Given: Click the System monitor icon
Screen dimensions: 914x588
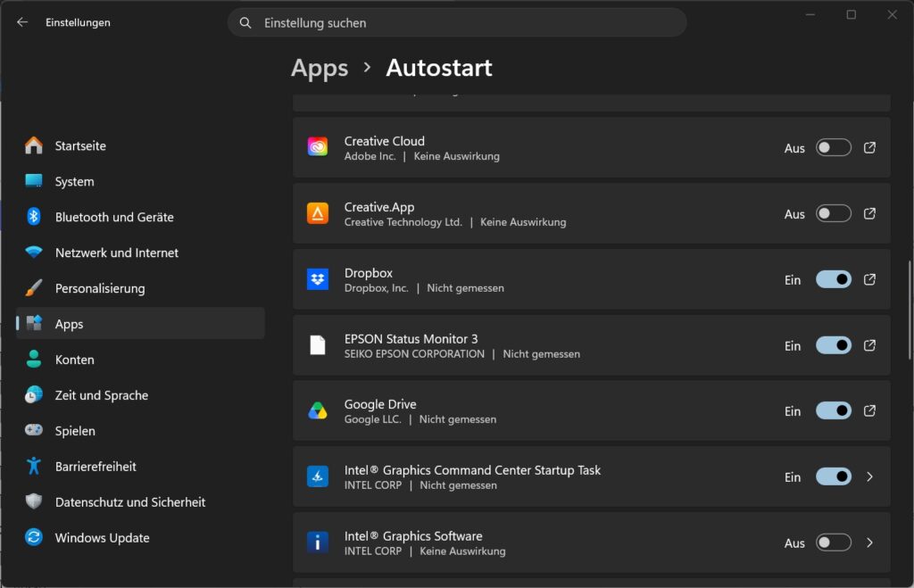Looking at the screenshot, I should (x=34, y=180).
